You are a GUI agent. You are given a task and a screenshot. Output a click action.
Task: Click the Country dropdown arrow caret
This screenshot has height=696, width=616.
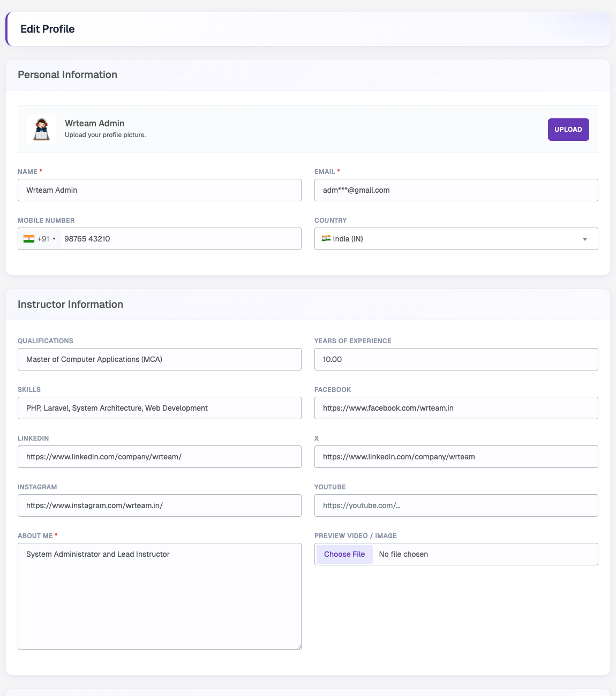(x=585, y=239)
